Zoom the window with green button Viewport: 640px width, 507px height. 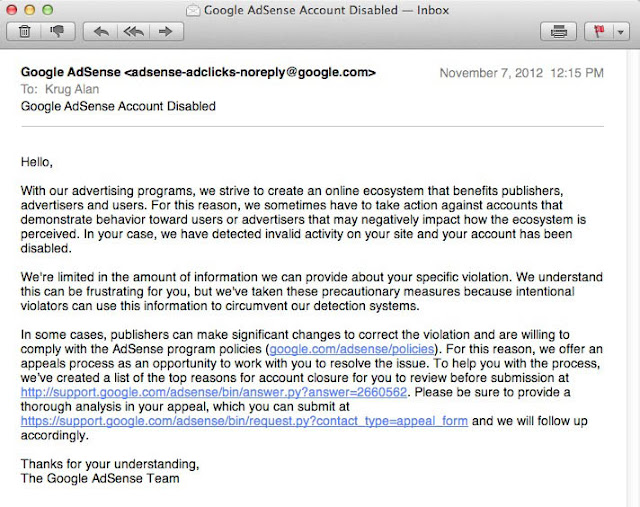pos(49,10)
